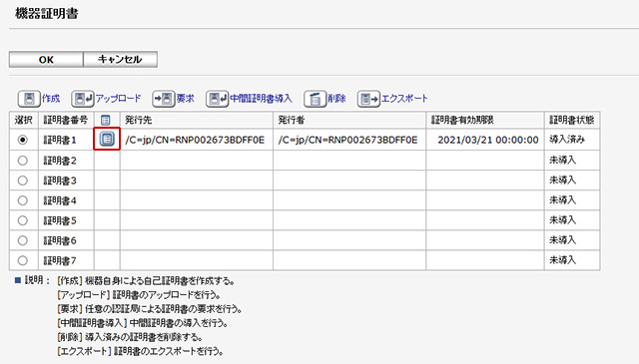Select radio button for 証明書5
Viewport: 639px width, 364px height.
(23, 220)
